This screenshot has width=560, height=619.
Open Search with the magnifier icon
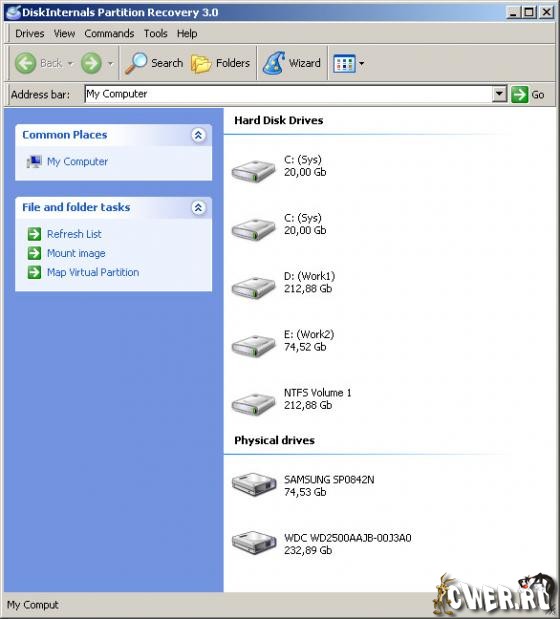(136, 63)
